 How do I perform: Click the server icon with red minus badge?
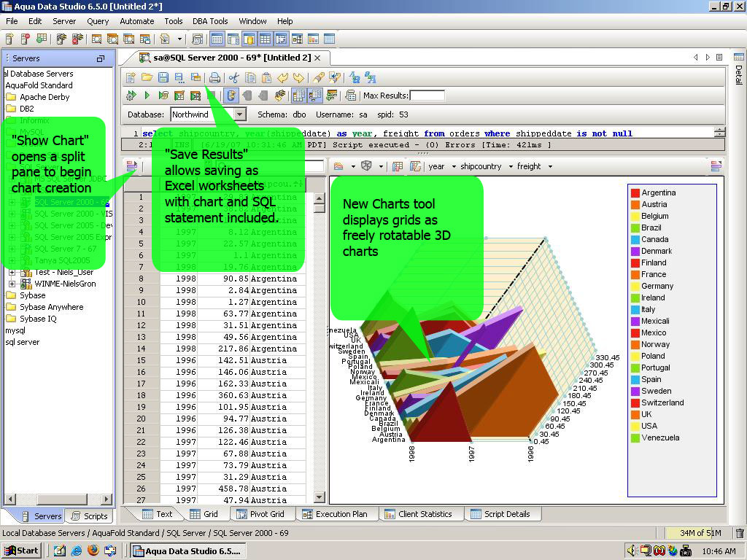(26, 39)
